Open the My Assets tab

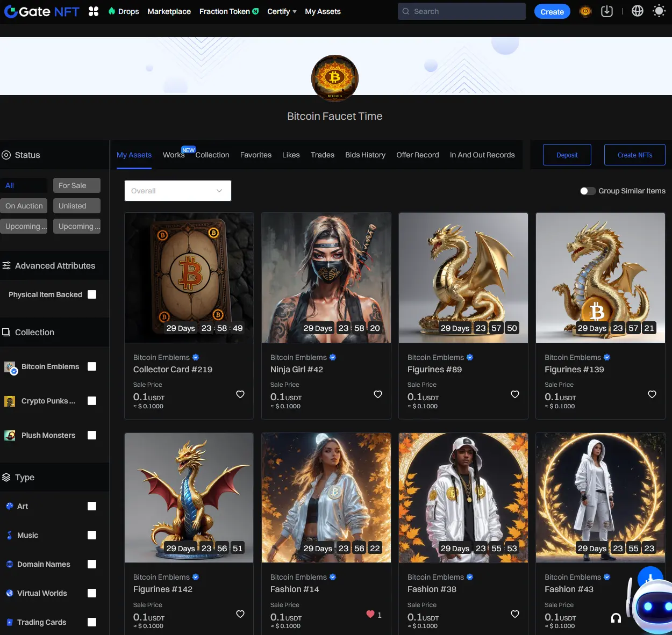click(x=134, y=155)
